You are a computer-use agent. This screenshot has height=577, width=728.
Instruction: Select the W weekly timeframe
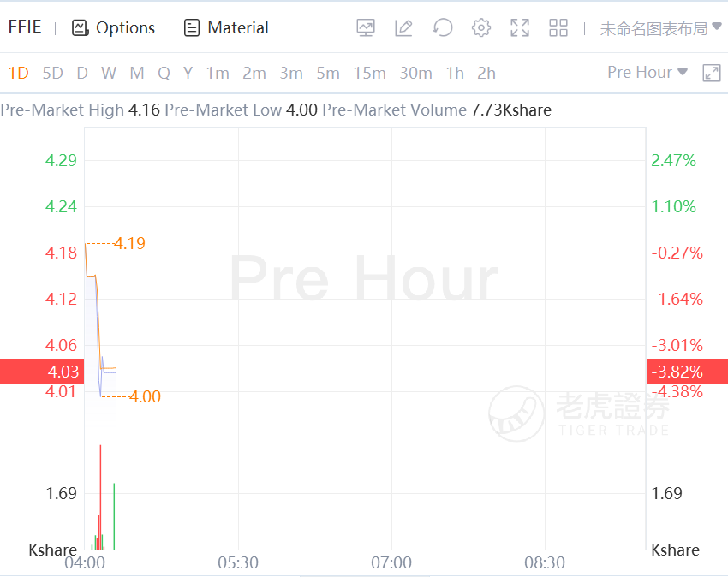(x=108, y=73)
